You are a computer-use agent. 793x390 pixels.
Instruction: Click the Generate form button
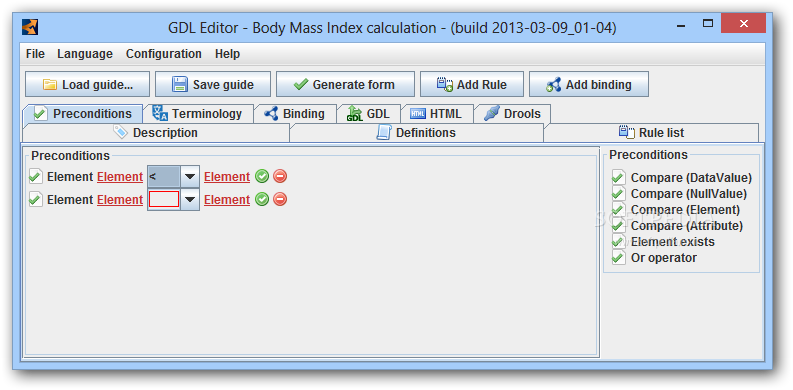[345, 84]
